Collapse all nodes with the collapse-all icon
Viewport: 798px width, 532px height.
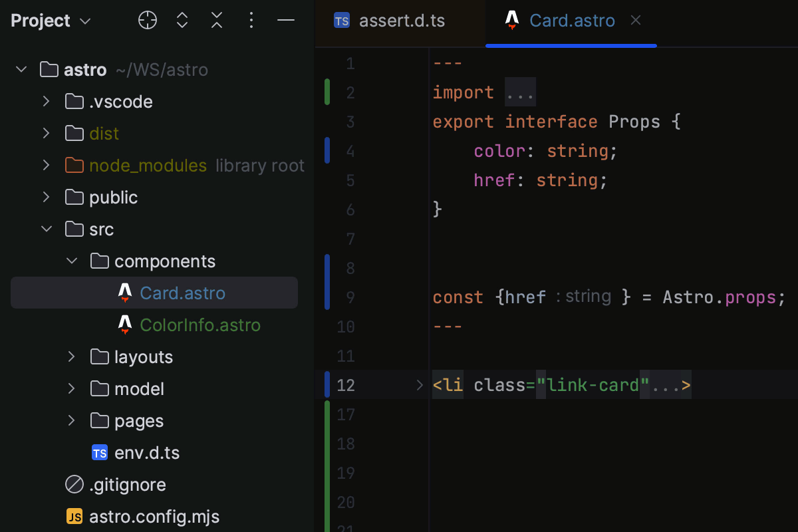[216, 20]
